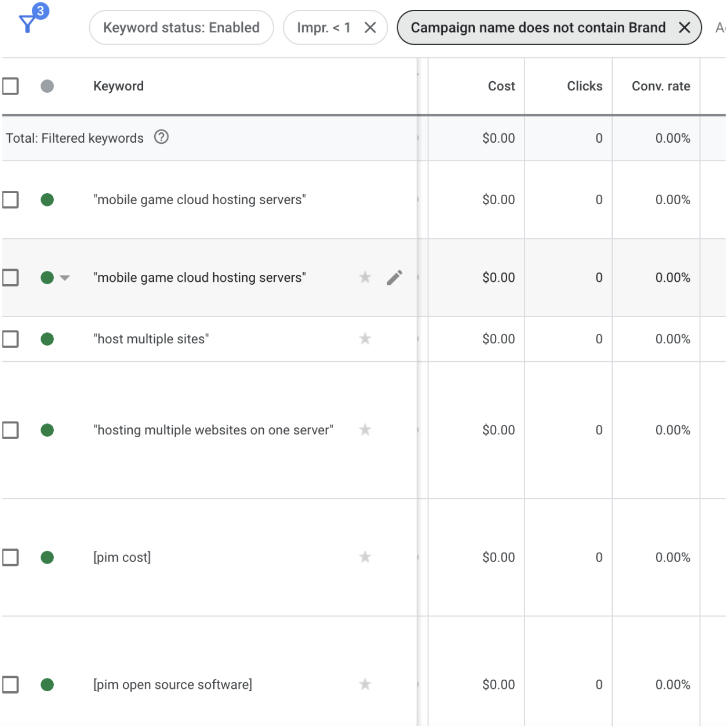728x726 pixels.
Task: Open the Keyword status: Enabled filter chip
Action: (181, 28)
